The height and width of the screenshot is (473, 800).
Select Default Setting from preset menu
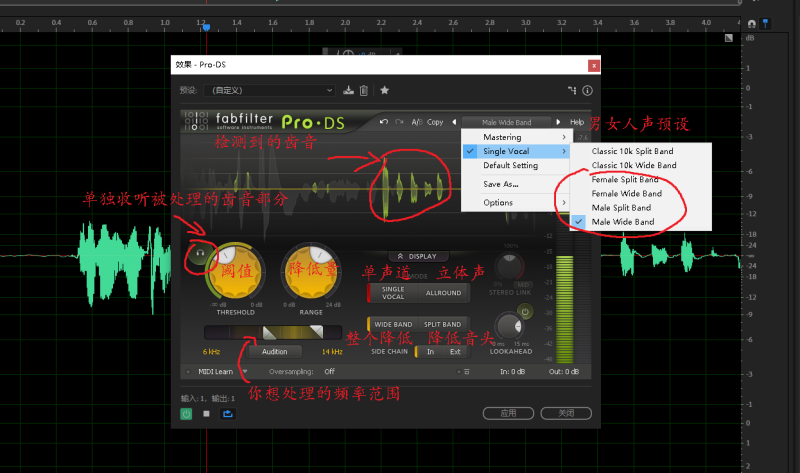coord(510,165)
